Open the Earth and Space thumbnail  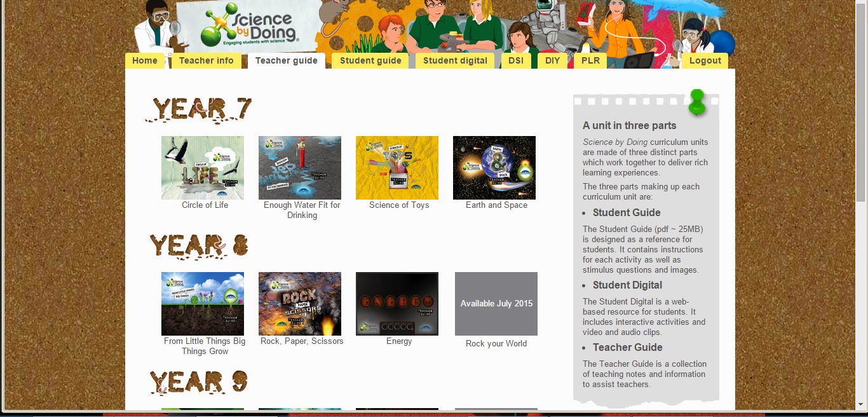[494, 168]
